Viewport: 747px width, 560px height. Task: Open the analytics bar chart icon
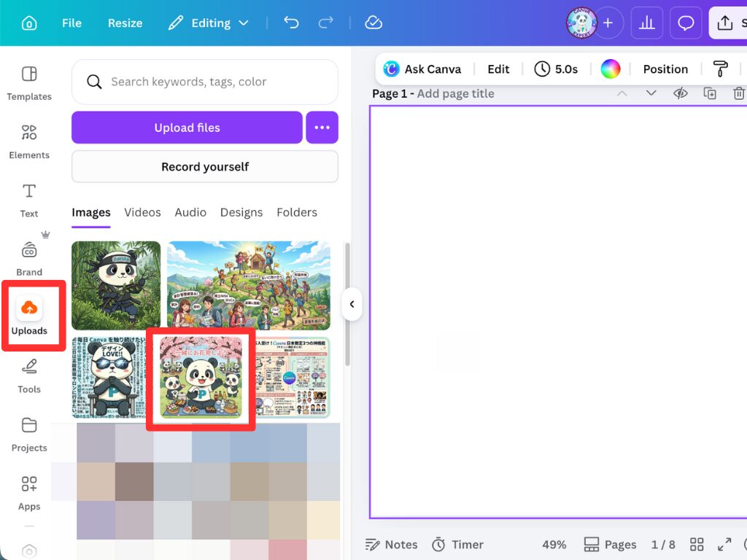[646, 23]
